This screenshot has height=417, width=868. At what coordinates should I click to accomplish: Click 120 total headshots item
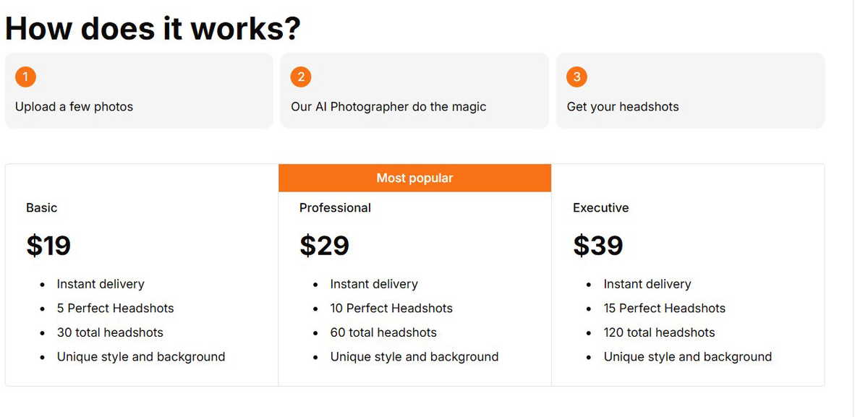[659, 332]
